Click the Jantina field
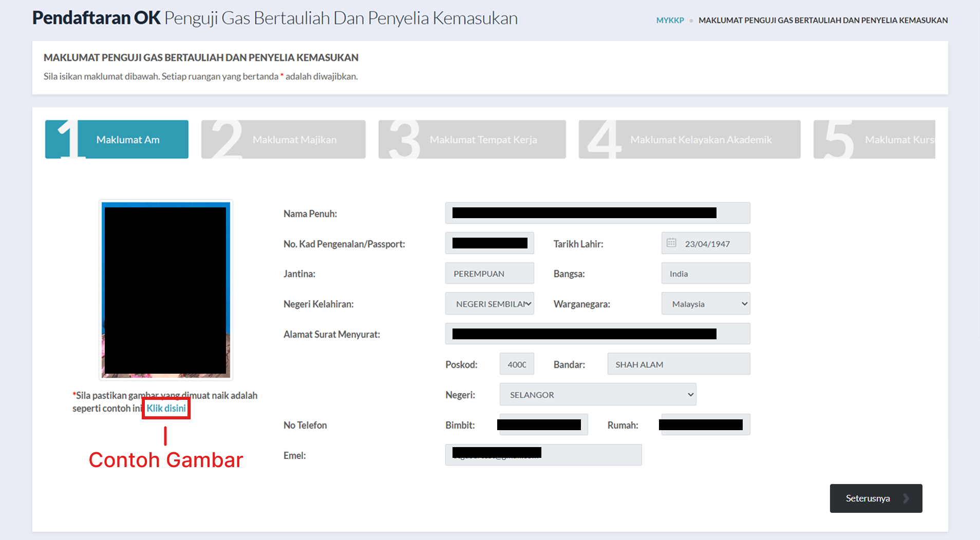This screenshot has width=980, height=540. tap(489, 274)
